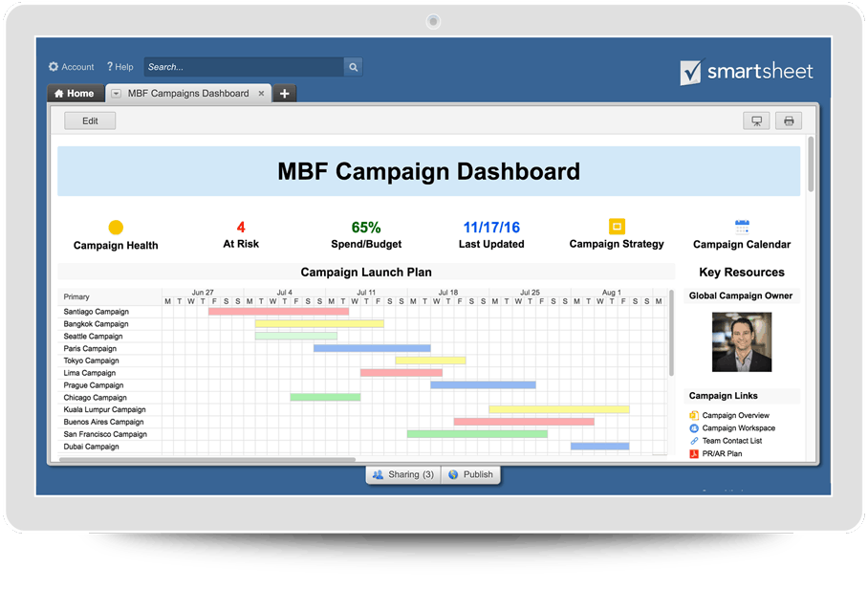Screen dimensions: 868x612
Task: Select the Buenos Aires Campaign red bar
Action: [x=524, y=422]
